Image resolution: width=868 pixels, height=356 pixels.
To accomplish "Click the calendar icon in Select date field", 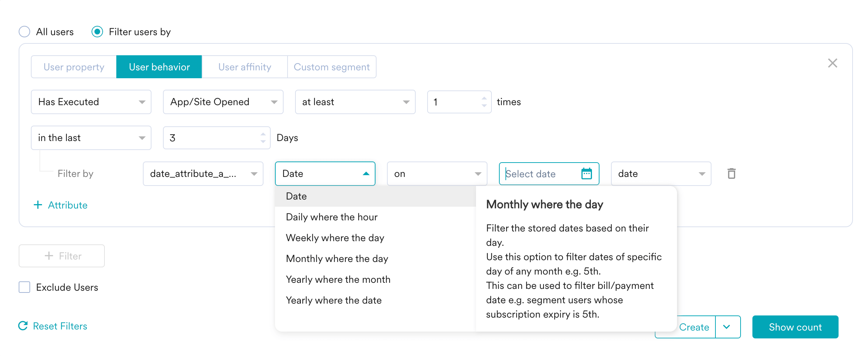I will tap(586, 174).
